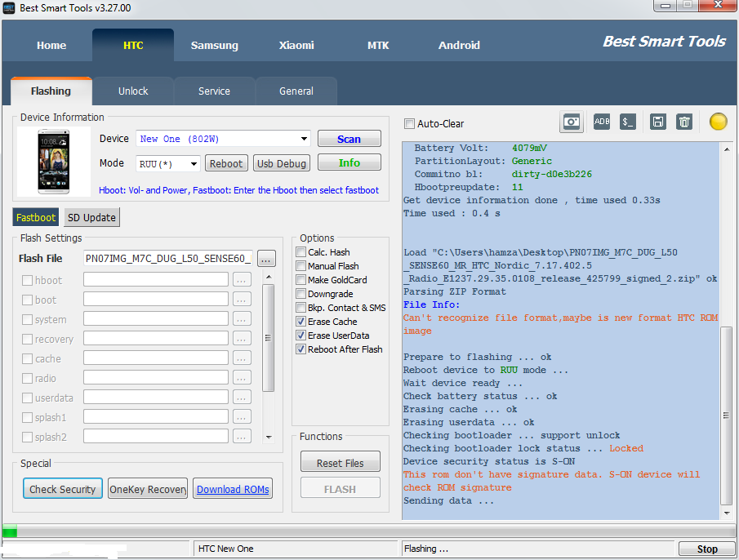Select the Fastboot mode button
The width and height of the screenshot is (739, 560).
36,217
